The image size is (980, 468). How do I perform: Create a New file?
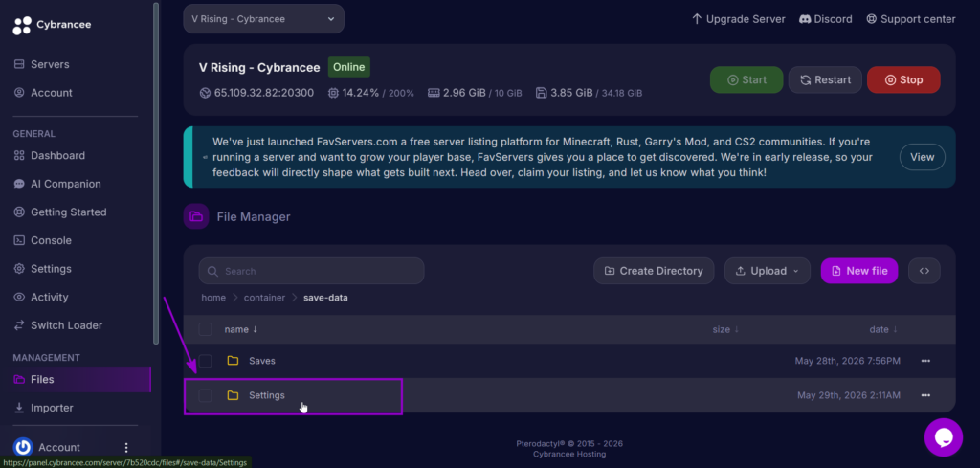[x=859, y=271]
